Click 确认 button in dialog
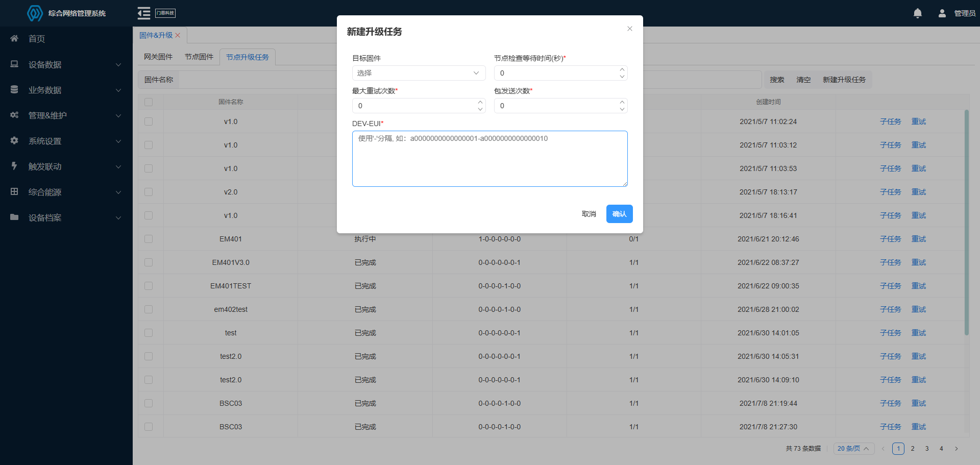Screen dimensions: 980x465 coord(620,214)
